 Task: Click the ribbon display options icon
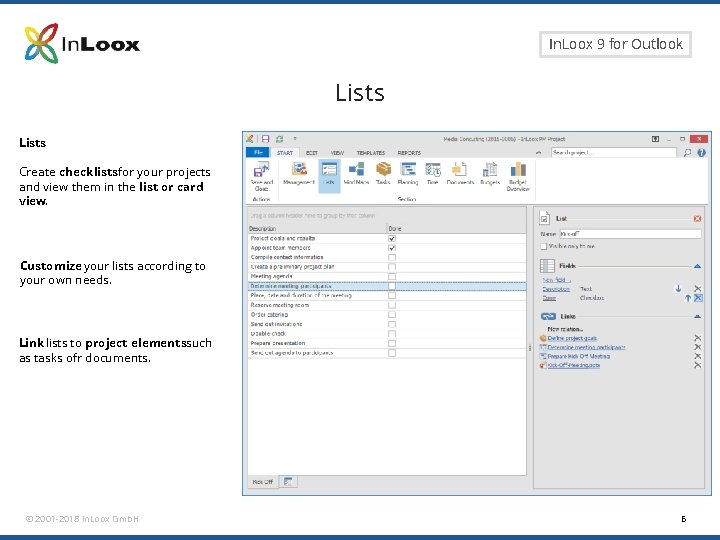tap(655, 139)
